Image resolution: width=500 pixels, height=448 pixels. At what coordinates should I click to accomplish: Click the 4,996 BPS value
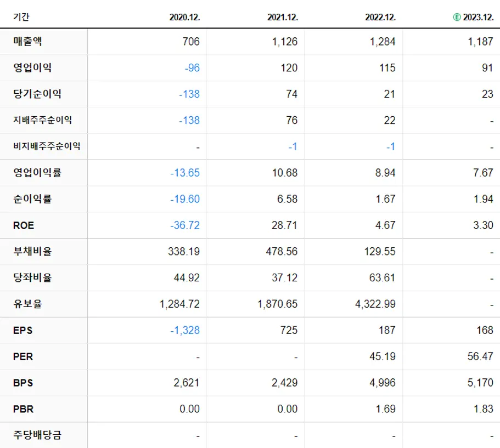[x=383, y=383]
